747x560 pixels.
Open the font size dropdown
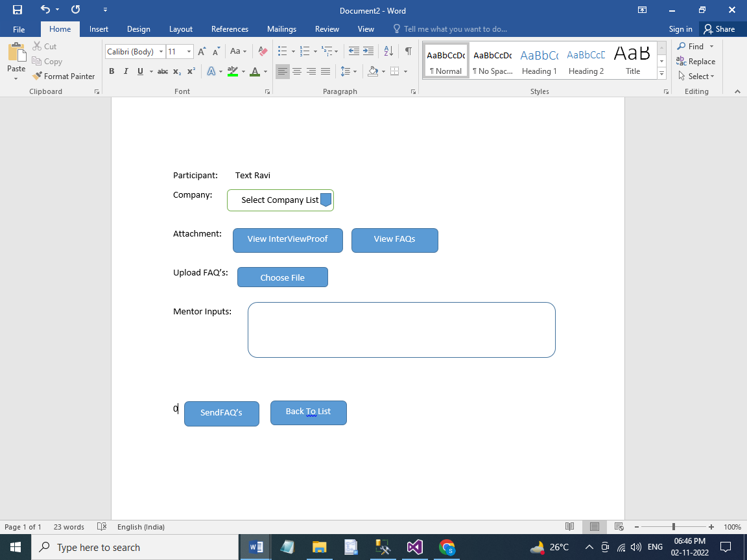coord(189,52)
